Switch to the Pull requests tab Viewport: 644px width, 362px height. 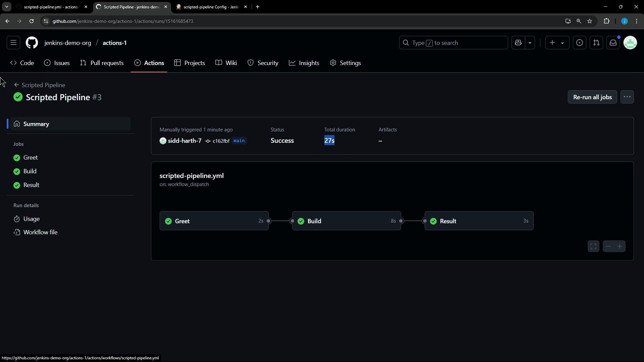point(102,63)
